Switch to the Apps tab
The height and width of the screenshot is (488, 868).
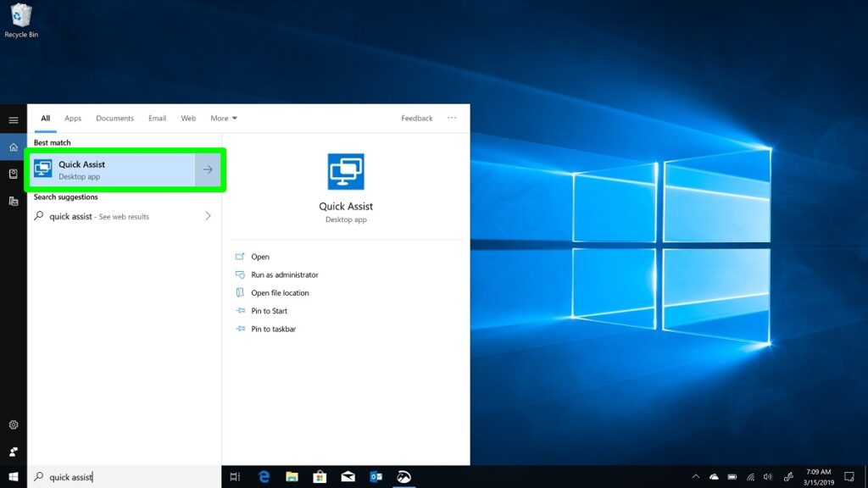pos(73,119)
